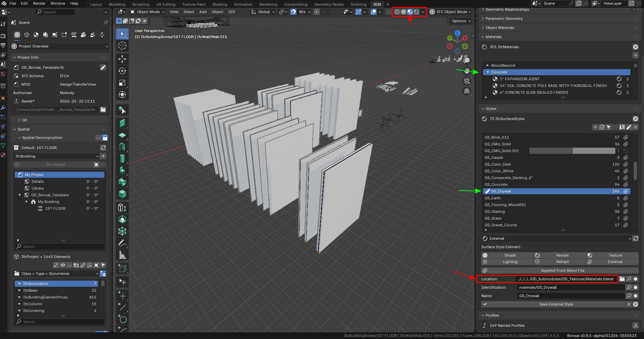Click the Save External Style button
This screenshot has width=644, height=339.
556,304
